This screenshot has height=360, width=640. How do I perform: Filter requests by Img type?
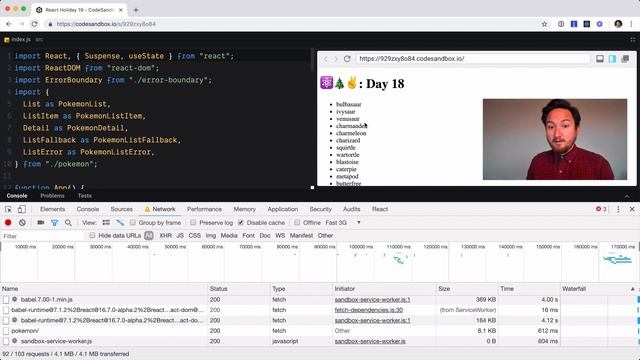211,236
